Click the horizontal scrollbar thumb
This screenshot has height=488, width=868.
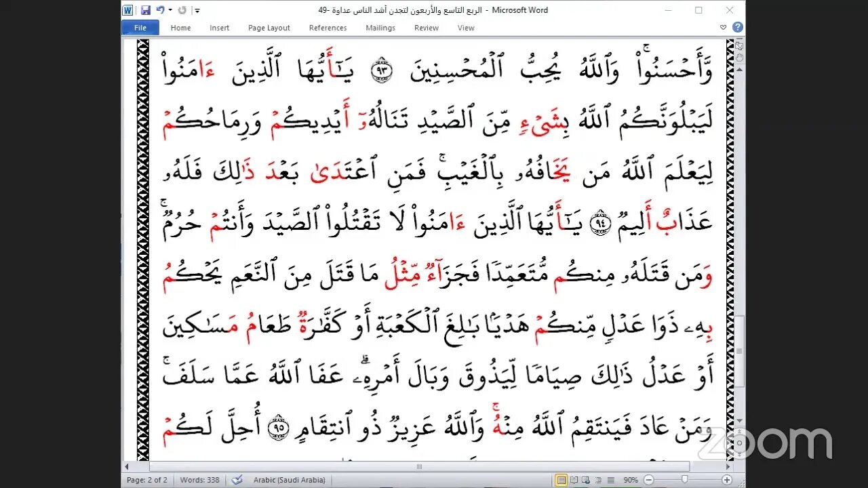pyautogui.click(x=419, y=466)
